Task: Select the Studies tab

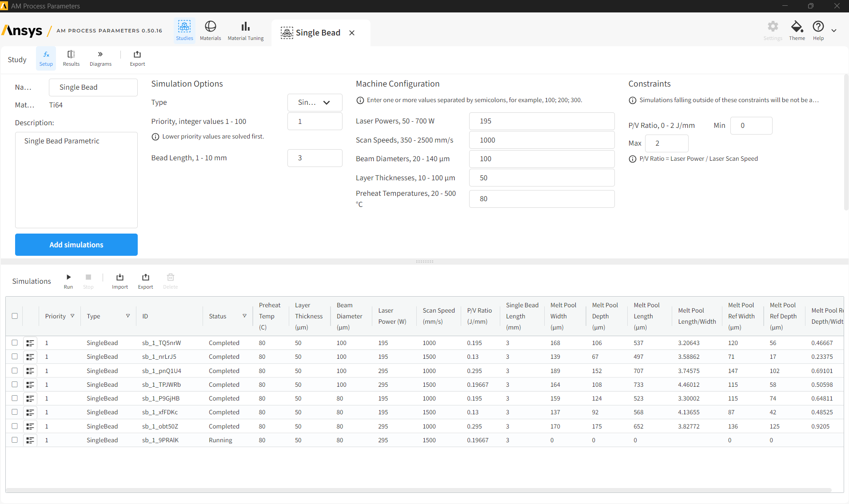Action: (184, 31)
